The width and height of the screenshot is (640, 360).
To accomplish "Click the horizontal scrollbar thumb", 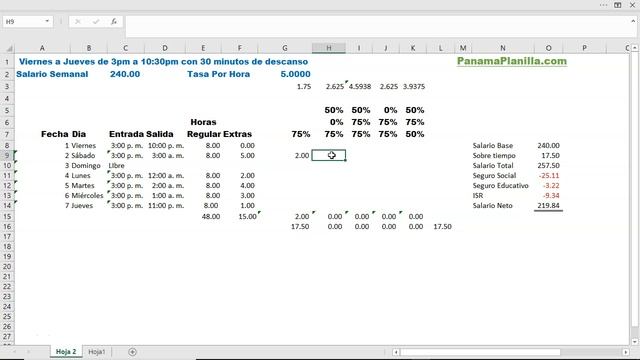I will pyautogui.click(x=480, y=352).
